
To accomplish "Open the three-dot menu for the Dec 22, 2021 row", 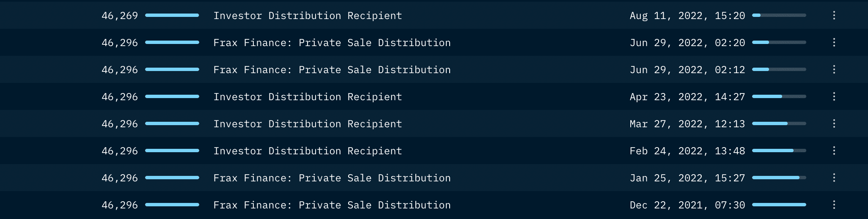I will click(834, 205).
